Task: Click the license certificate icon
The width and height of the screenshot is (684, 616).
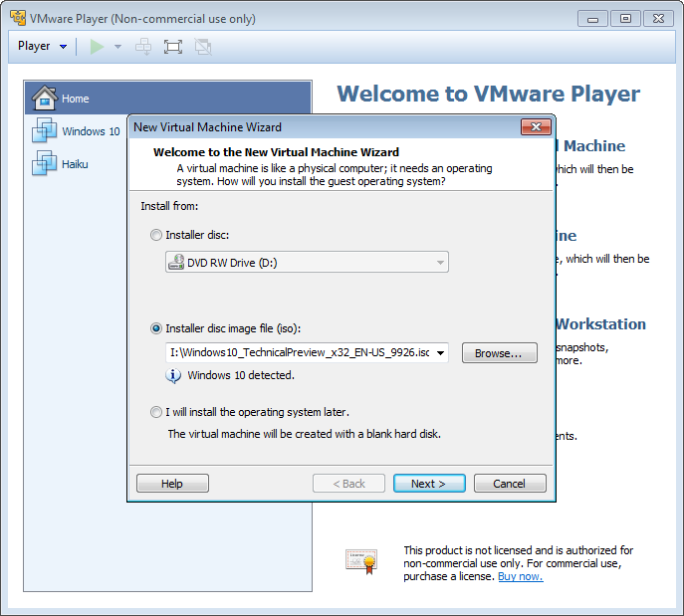Action: pos(361,562)
